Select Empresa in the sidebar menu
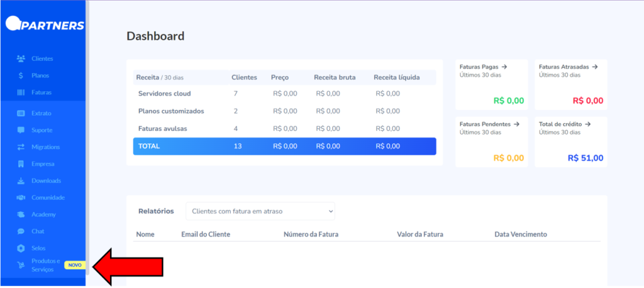 tap(43, 164)
